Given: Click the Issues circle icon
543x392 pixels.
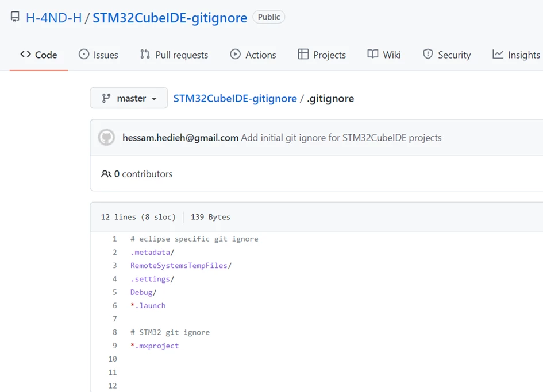Looking at the screenshot, I should coord(84,55).
